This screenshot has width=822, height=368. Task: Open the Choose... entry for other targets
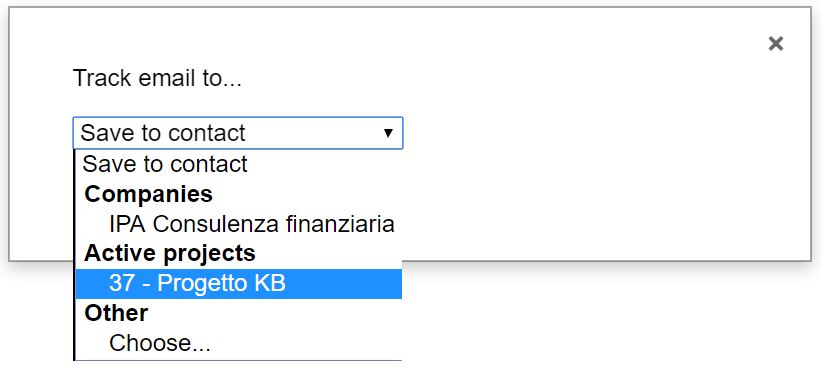point(239,343)
